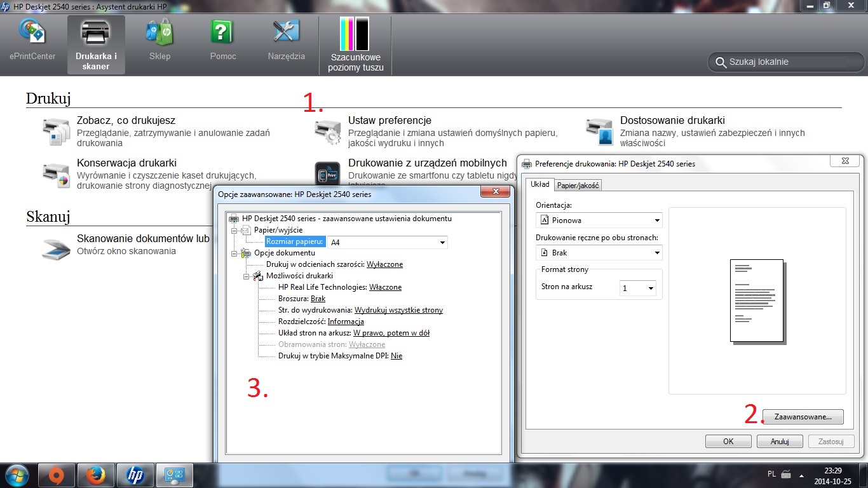Open Ustaw preferencje link
868x488 pixels.
point(390,120)
